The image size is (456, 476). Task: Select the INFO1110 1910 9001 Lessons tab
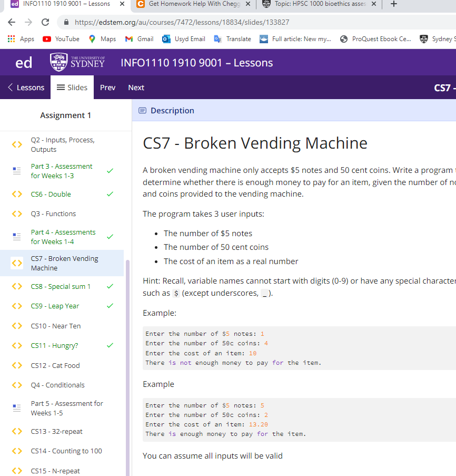(x=66, y=4)
